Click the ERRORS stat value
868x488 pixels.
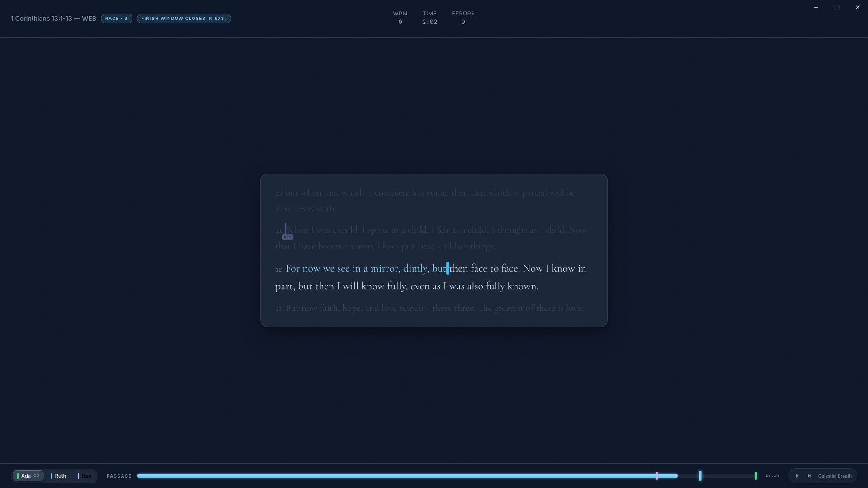[463, 22]
